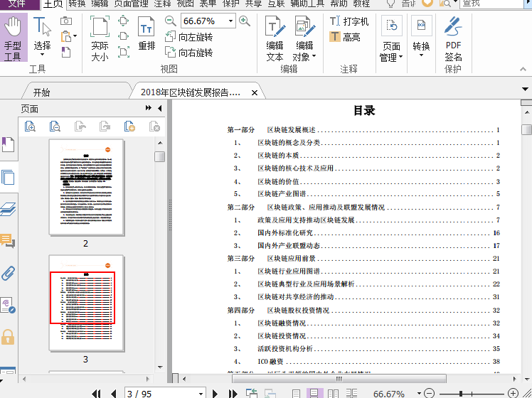Open Edit Object (编辑对象) tool

pos(304,38)
